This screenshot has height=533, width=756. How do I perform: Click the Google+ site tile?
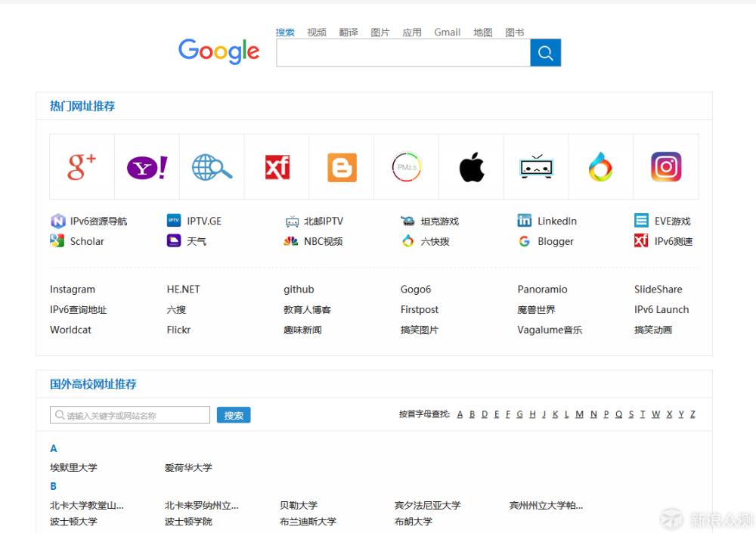click(82, 167)
